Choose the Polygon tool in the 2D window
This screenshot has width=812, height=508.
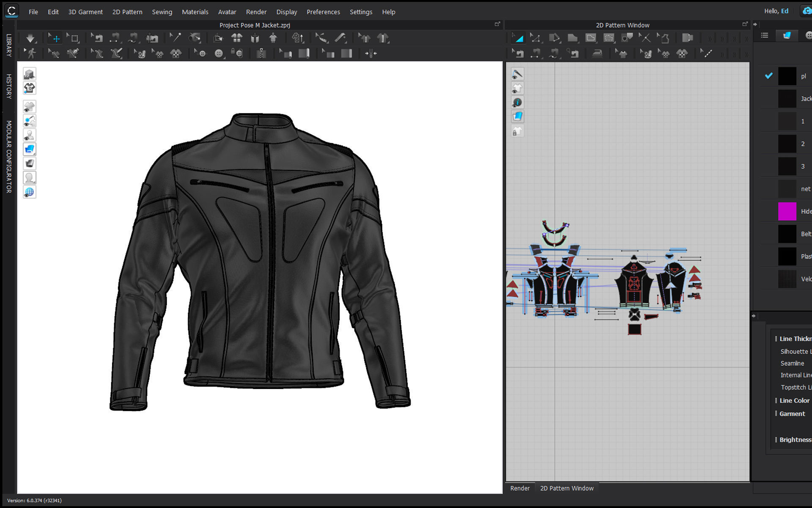[x=573, y=38]
